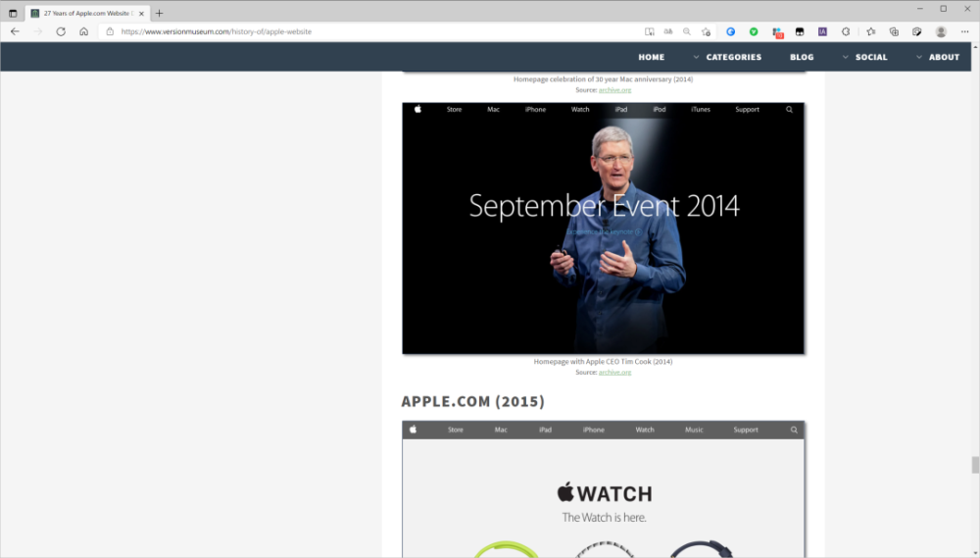Click caption about 30 year Mac anniversary
The width and height of the screenshot is (980, 558).
coord(603,79)
